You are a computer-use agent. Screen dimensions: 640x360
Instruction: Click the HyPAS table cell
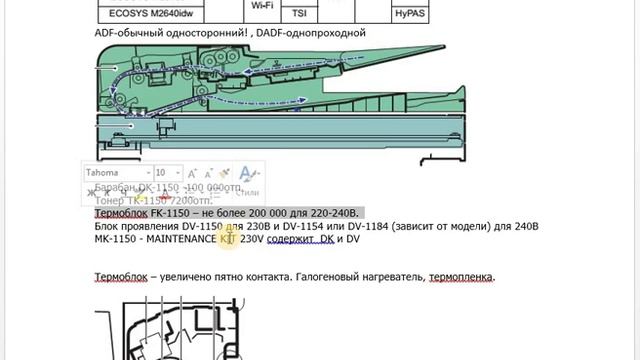point(410,13)
